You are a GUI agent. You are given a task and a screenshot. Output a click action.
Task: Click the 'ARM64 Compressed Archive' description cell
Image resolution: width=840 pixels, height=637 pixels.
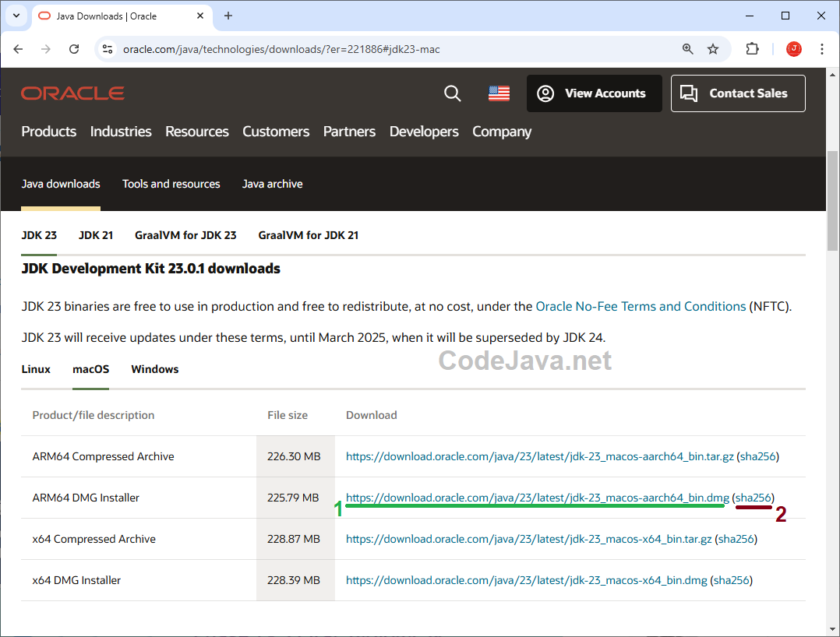pyautogui.click(x=139, y=456)
